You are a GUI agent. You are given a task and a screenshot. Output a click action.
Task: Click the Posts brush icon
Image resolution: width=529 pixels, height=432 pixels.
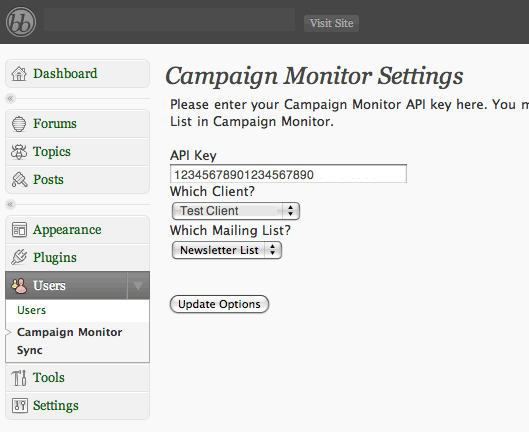click(19, 180)
